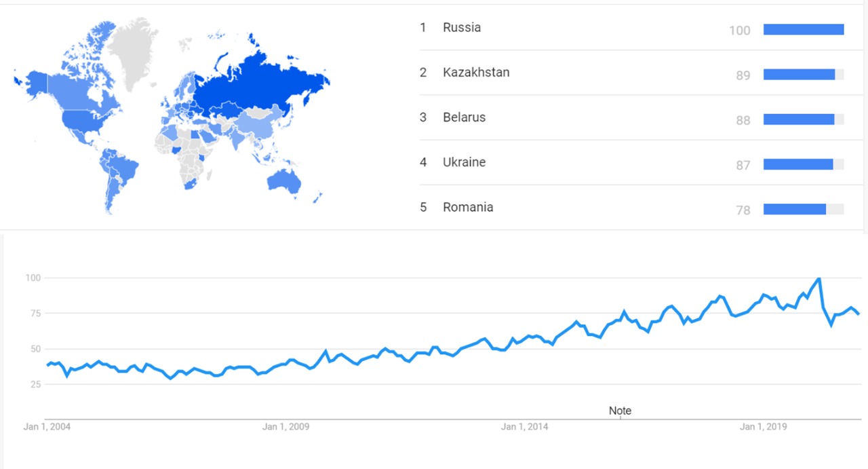Open Kazakhstan from the ranked regions
Viewport: 868px width, 469px height.
pos(476,73)
